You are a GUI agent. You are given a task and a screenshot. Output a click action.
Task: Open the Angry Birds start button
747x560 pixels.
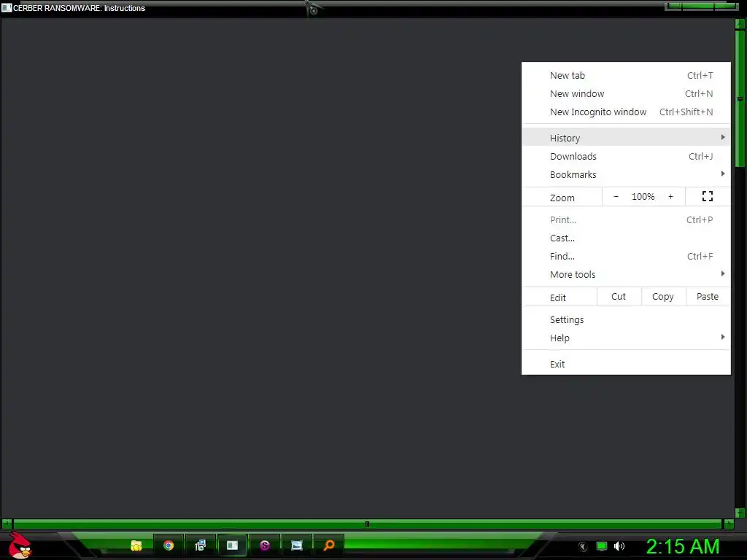20,546
